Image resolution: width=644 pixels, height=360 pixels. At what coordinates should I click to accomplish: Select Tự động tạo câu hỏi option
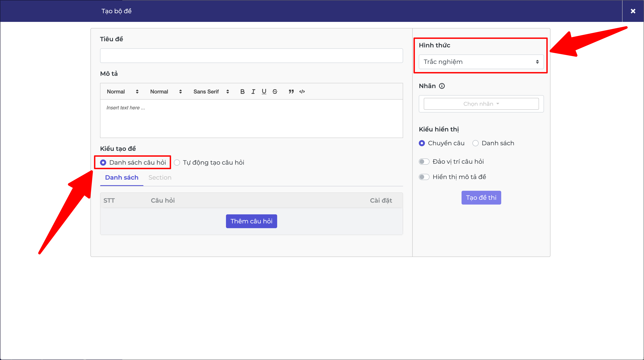pyautogui.click(x=177, y=163)
